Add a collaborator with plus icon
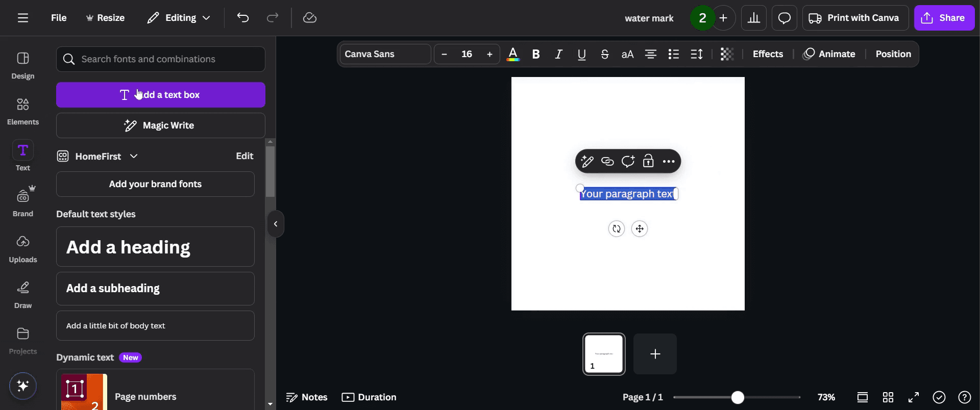This screenshot has height=410, width=980. (x=723, y=18)
